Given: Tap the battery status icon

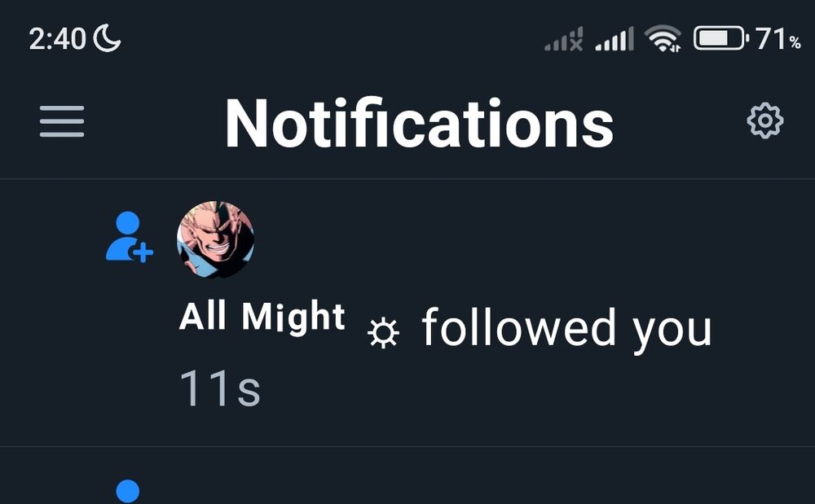Looking at the screenshot, I should click(x=721, y=38).
